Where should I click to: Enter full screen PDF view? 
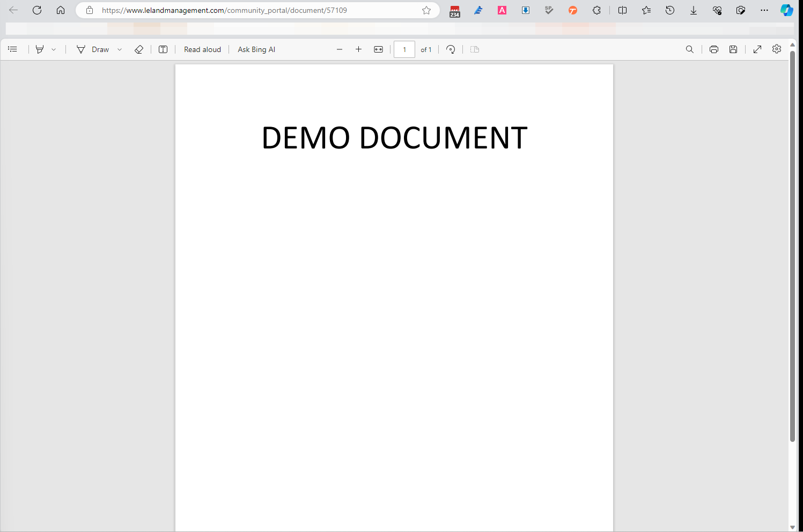pyautogui.click(x=757, y=49)
